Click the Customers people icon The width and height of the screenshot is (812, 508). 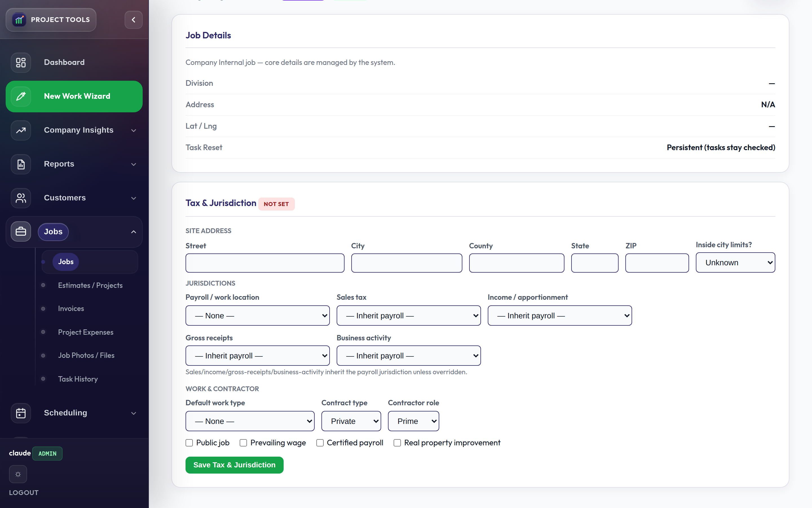(x=21, y=198)
